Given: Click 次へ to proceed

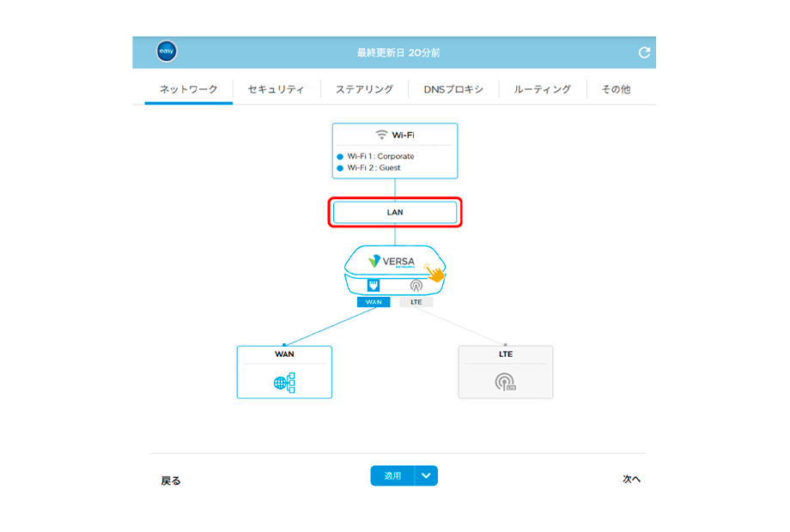Looking at the screenshot, I should tap(631, 479).
